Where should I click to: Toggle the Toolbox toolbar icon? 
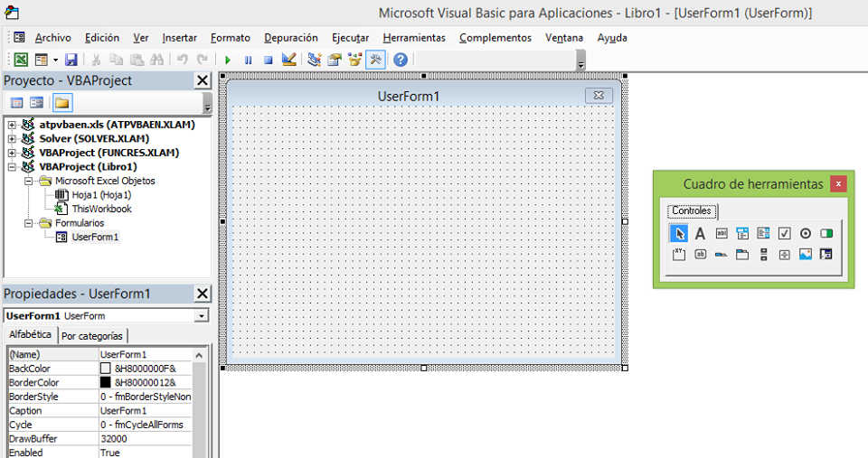[x=375, y=60]
